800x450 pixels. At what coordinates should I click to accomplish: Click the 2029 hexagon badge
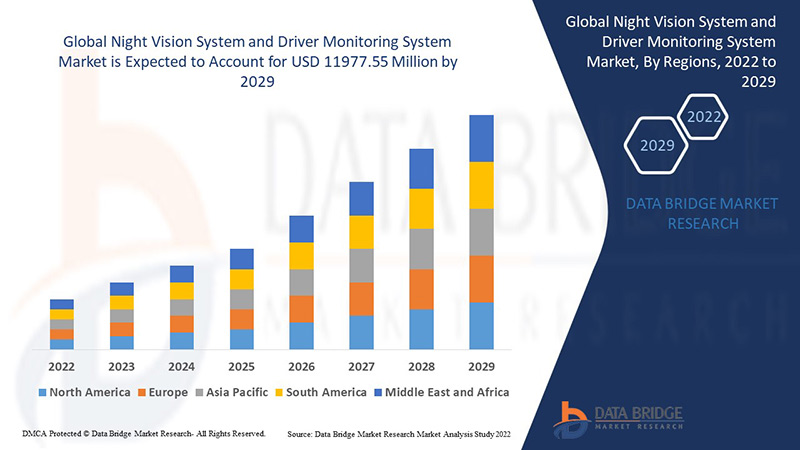coord(656,146)
